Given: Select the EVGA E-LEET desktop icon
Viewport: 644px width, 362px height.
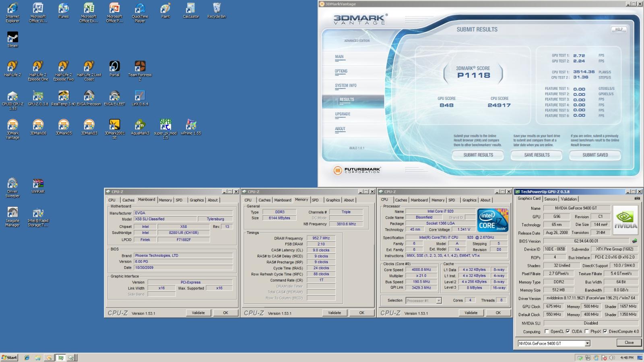Looking at the screenshot, I should tap(114, 98).
